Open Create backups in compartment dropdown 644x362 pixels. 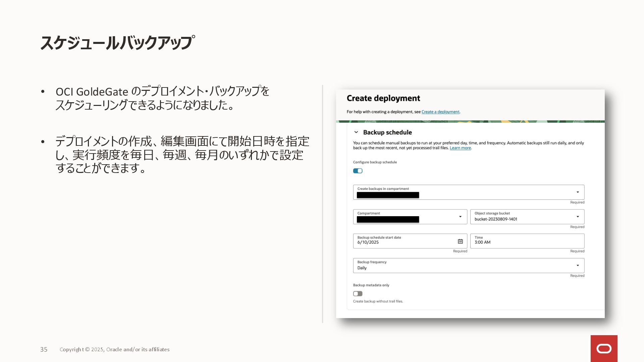(578, 192)
